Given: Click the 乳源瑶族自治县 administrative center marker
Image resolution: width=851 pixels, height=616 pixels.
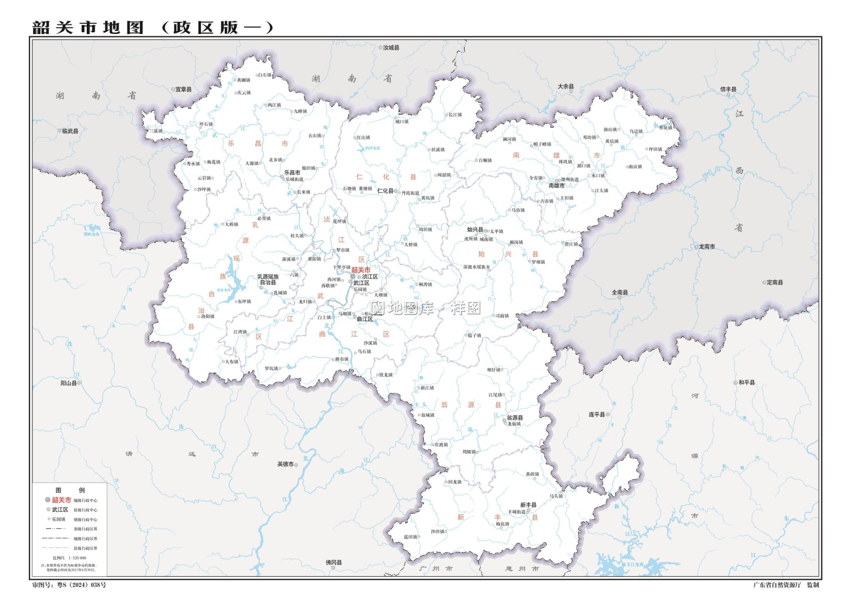Looking at the screenshot, I should (x=261, y=288).
